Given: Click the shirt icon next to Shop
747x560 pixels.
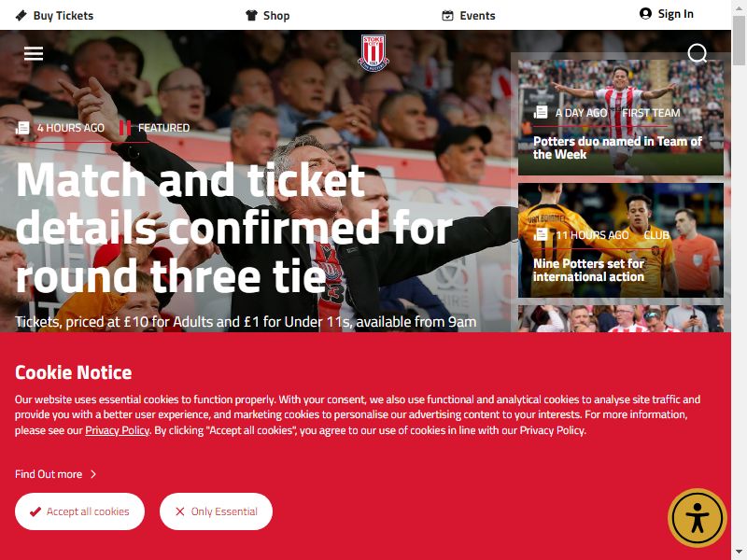Looking at the screenshot, I should (x=251, y=16).
